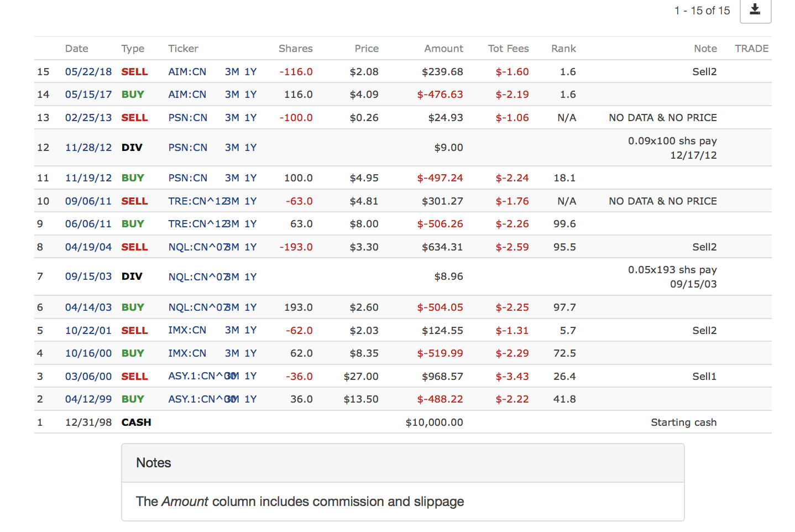This screenshot has height=532, width=795.
Task: Open the 3M chart for AIM:CN row 14
Action: [x=232, y=95]
